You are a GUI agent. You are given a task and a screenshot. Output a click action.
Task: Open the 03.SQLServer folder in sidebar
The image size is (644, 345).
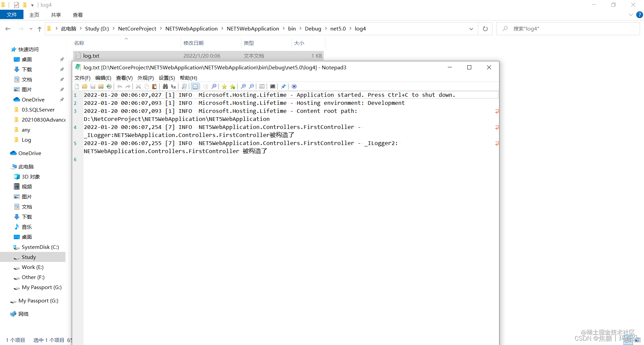coord(38,110)
